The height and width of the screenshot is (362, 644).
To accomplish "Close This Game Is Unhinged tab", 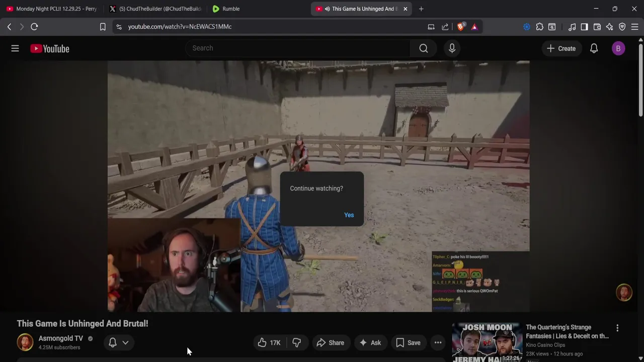I will click(405, 9).
